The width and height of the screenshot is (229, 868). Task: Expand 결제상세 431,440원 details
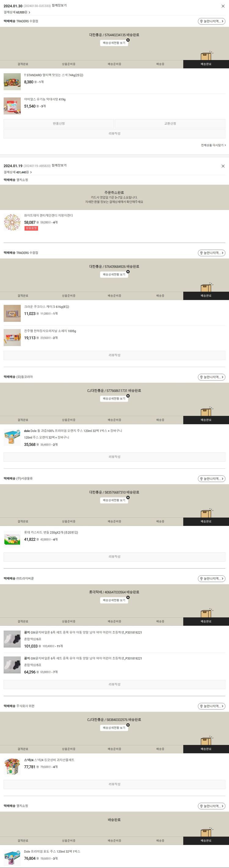(18, 172)
